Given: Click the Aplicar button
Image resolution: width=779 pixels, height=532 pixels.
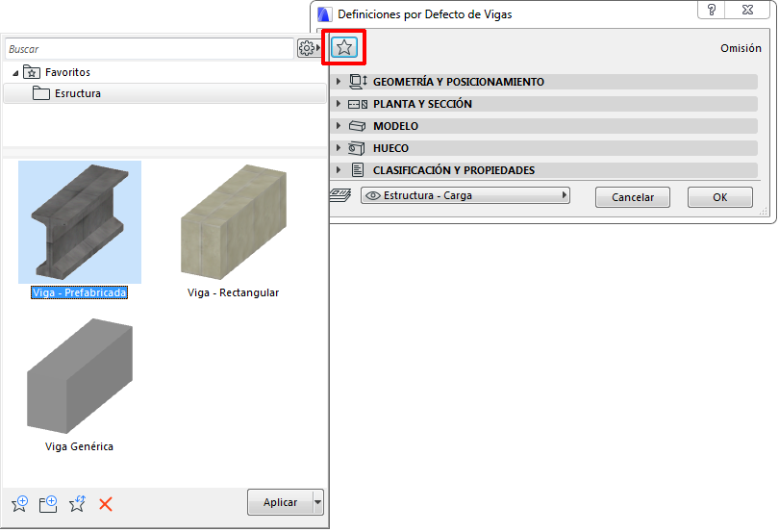Looking at the screenshot, I should 281,502.
